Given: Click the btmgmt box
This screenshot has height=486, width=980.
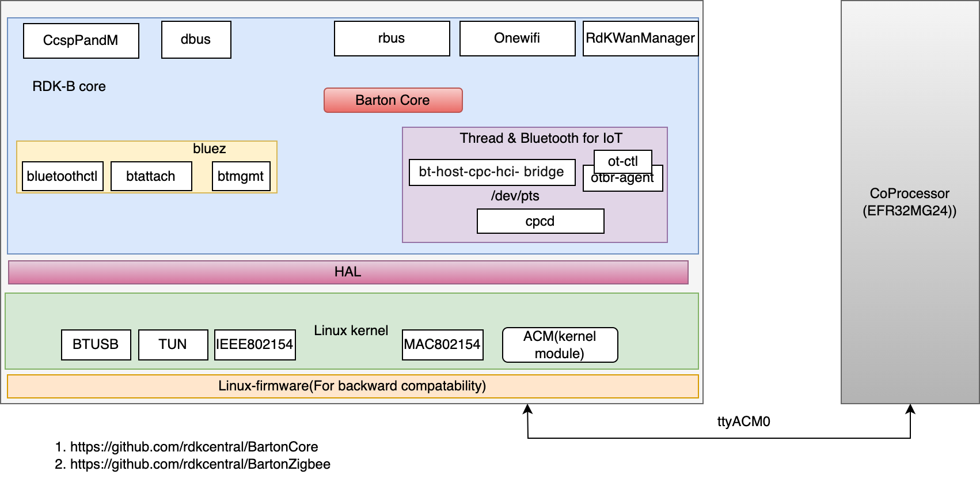Looking at the screenshot, I should pos(241,176).
